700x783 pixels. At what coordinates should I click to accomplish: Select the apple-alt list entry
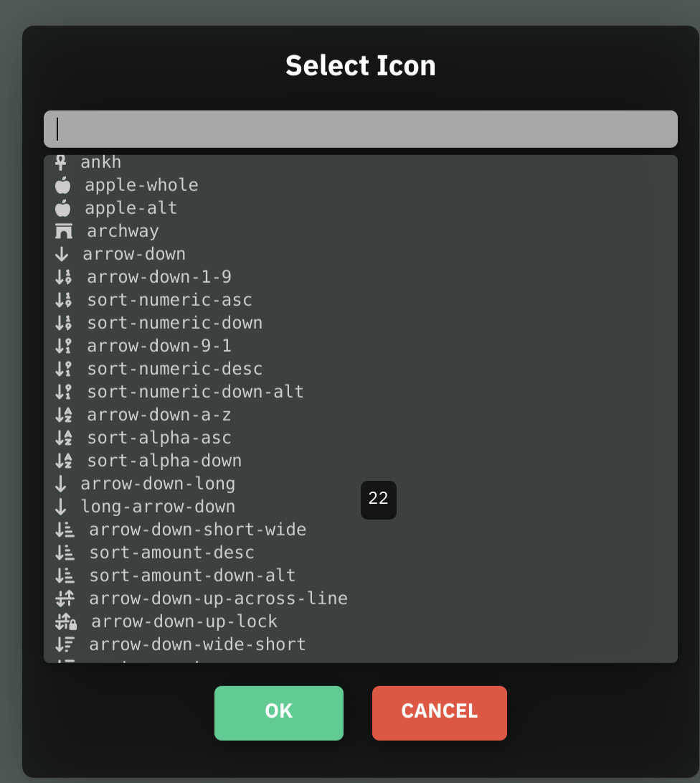116,208
